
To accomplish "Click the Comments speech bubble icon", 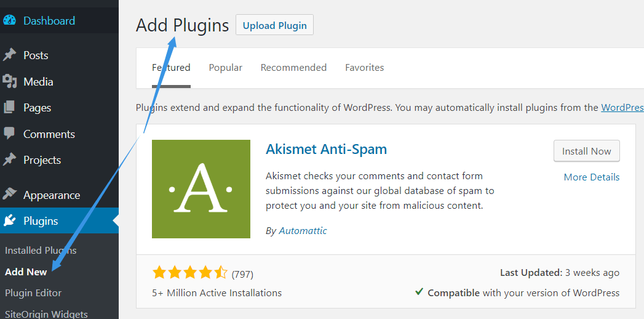I will 9,134.
